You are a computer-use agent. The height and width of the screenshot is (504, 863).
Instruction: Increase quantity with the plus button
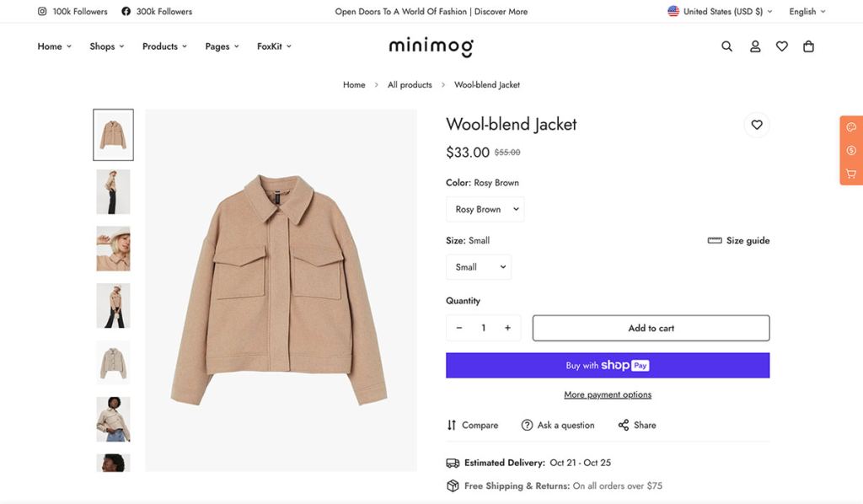(507, 328)
